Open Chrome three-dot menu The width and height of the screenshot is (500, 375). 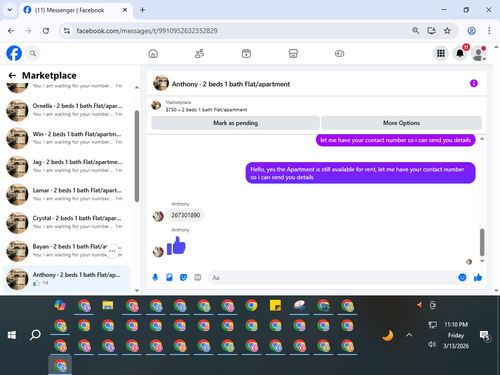489,31
